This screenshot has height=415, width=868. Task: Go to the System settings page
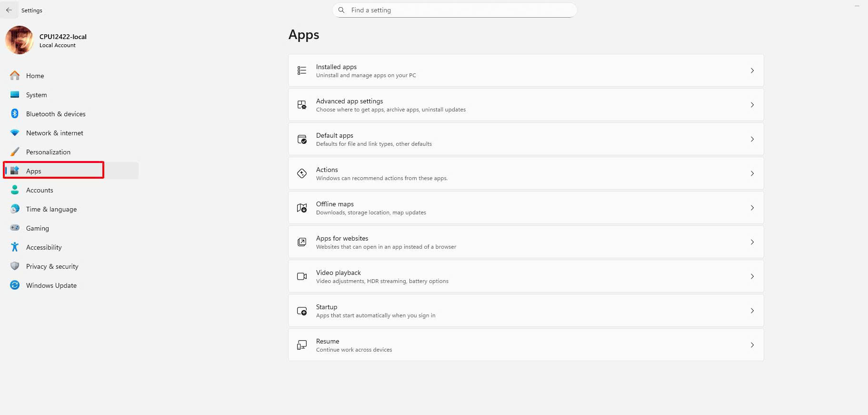36,95
